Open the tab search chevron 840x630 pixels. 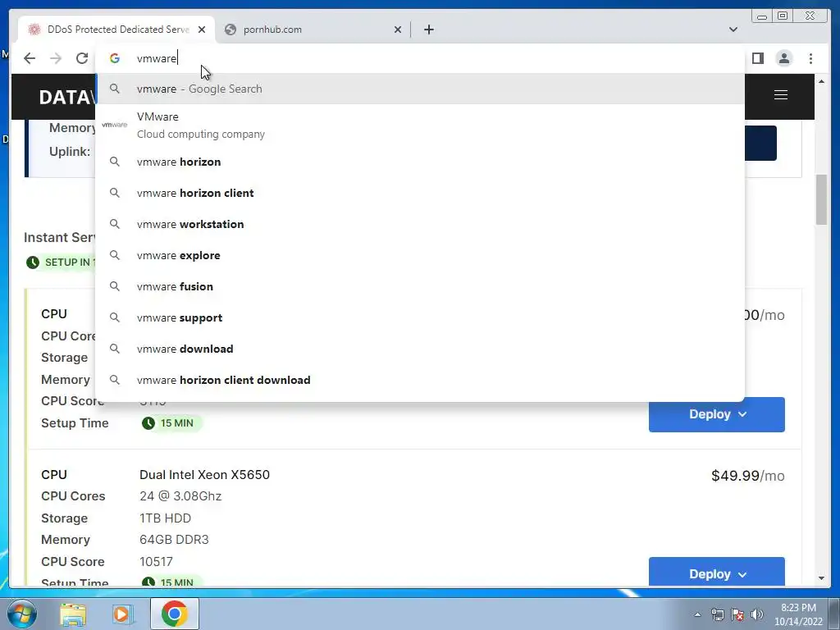coord(733,30)
